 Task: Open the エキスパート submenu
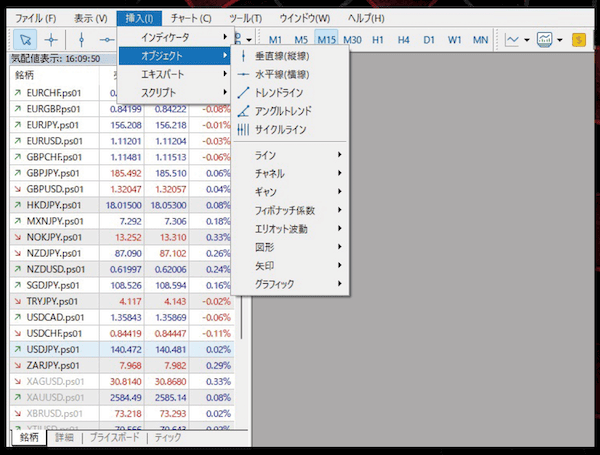174,74
